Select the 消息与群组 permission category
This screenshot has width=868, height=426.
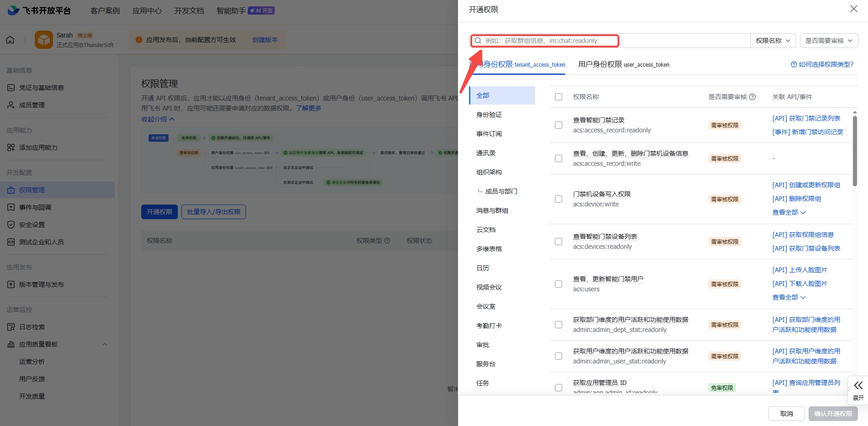(492, 210)
